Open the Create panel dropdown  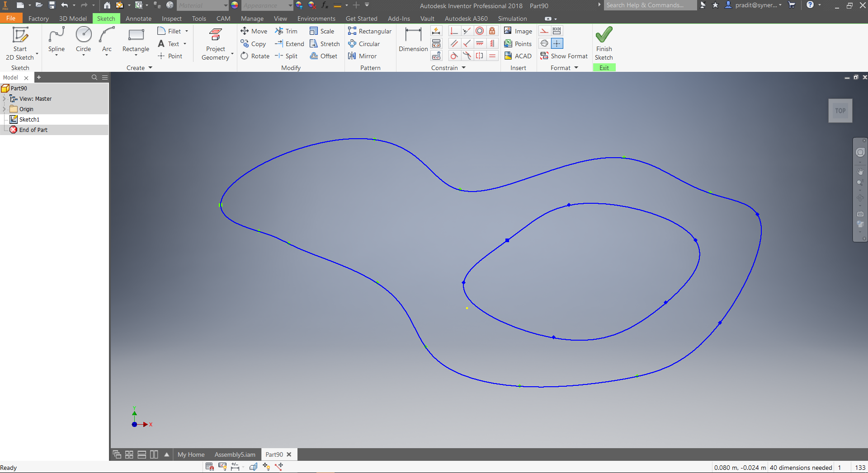tap(150, 68)
